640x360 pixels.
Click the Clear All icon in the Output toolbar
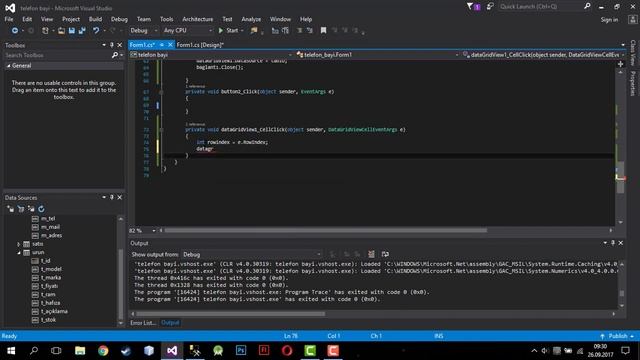(371, 254)
